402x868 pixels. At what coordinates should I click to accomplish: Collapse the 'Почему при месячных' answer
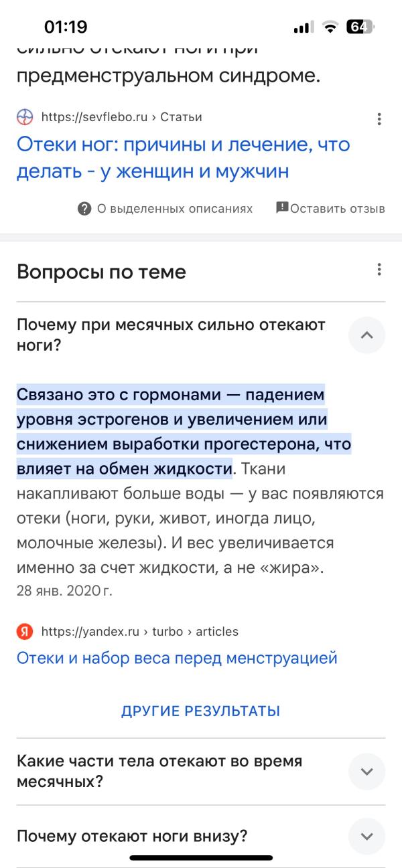tap(366, 335)
